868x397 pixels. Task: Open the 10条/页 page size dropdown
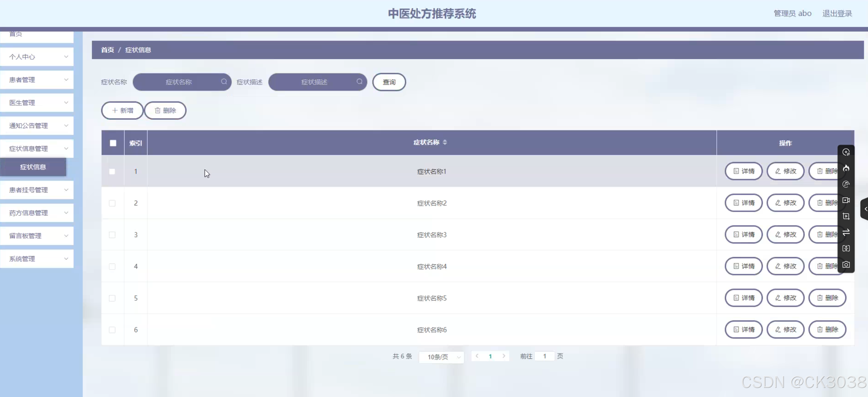pyautogui.click(x=441, y=357)
